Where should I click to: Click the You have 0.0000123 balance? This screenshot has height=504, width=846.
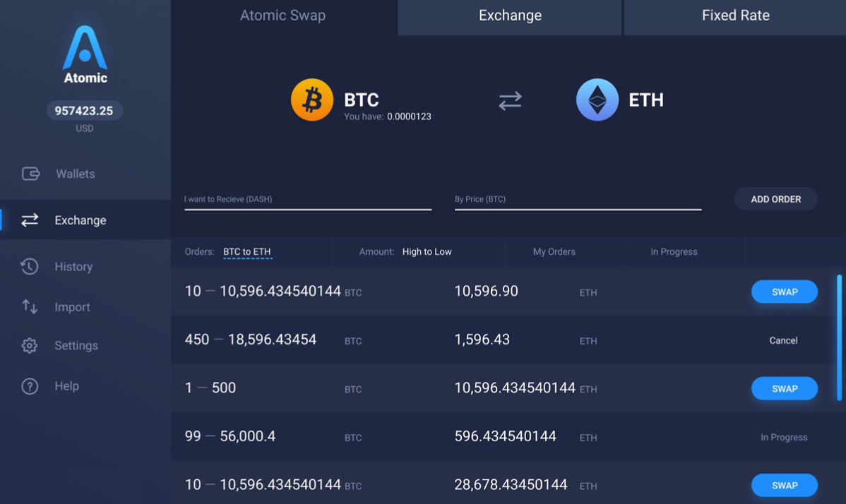click(x=388, y=116)
